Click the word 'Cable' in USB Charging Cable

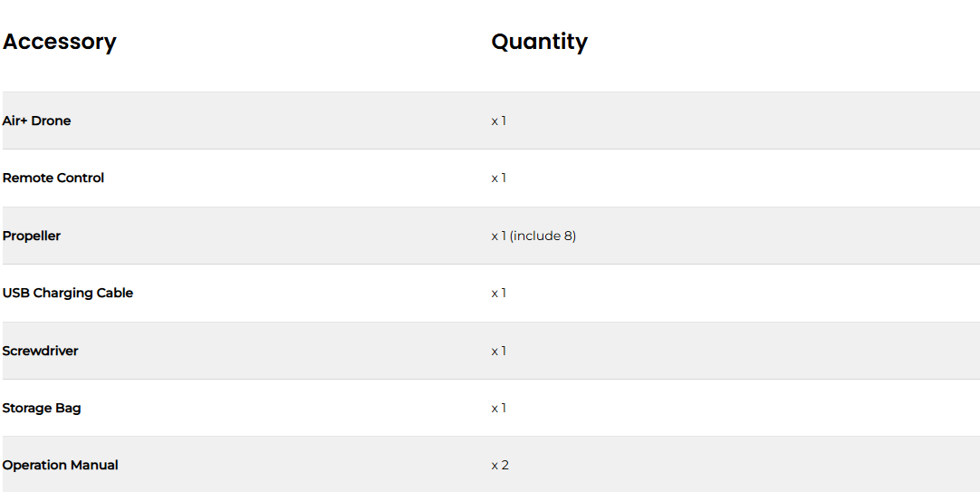click(115, 293)
